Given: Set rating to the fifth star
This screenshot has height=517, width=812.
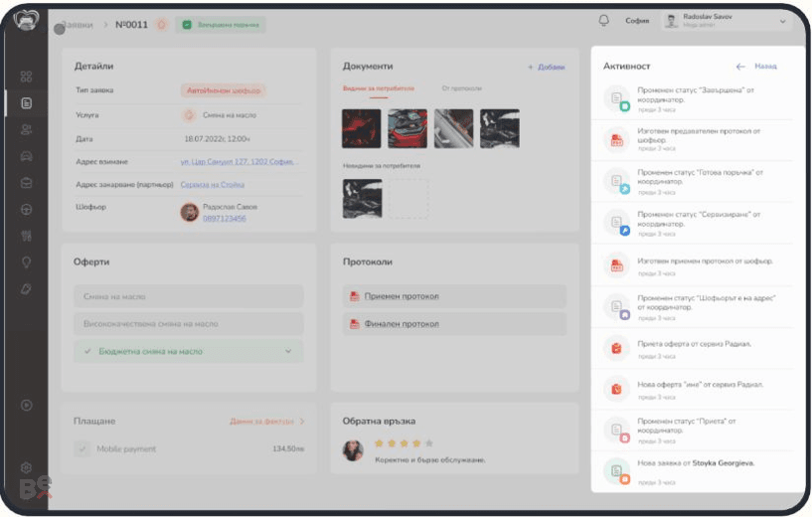Looking at the screenshot, I should (428, 442).
